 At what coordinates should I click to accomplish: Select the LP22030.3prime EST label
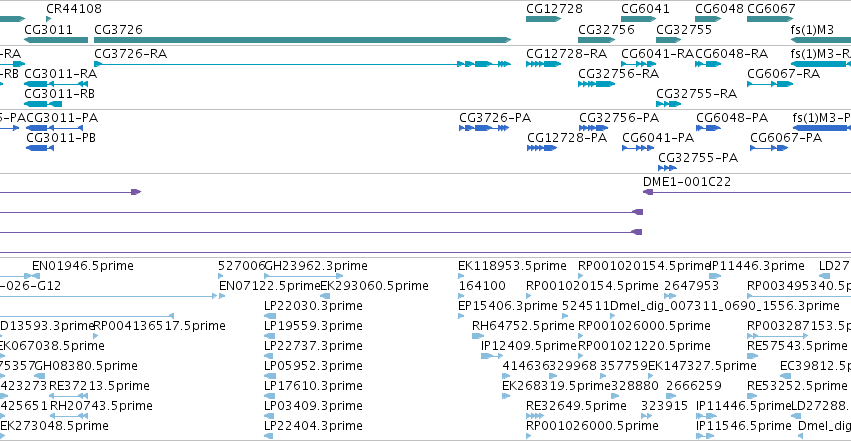tap(313, 306)
